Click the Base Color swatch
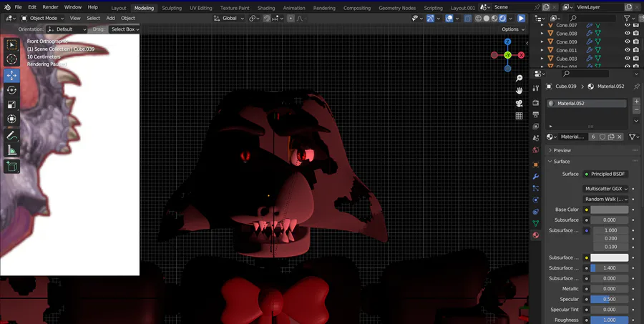This screenshot has width=644, height=324. (x=610, y=210)
